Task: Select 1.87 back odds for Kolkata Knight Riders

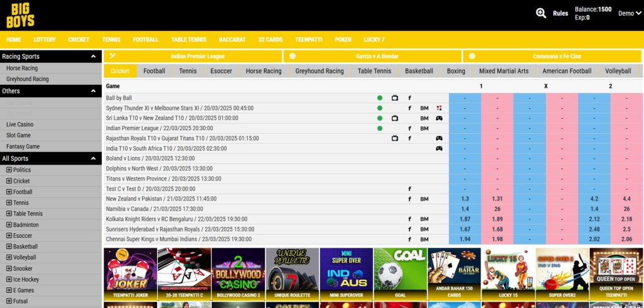Action: pos(465,219)
